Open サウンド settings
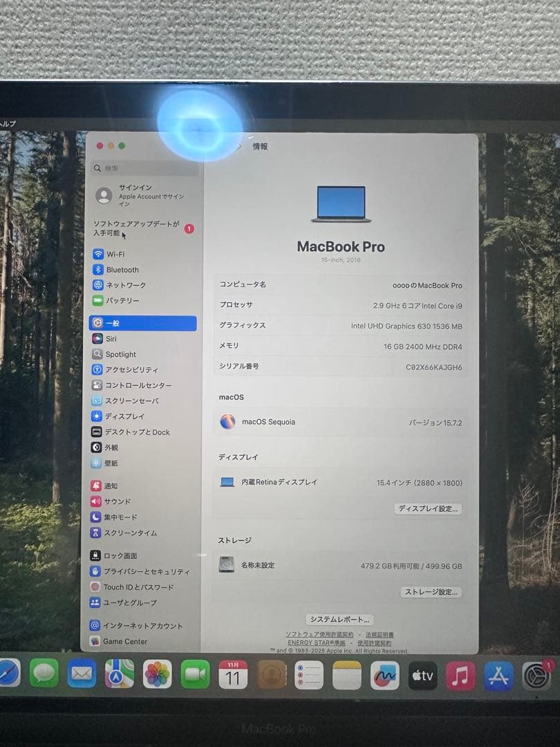Viewport: 560px width, 747px height. click(111, 501)
